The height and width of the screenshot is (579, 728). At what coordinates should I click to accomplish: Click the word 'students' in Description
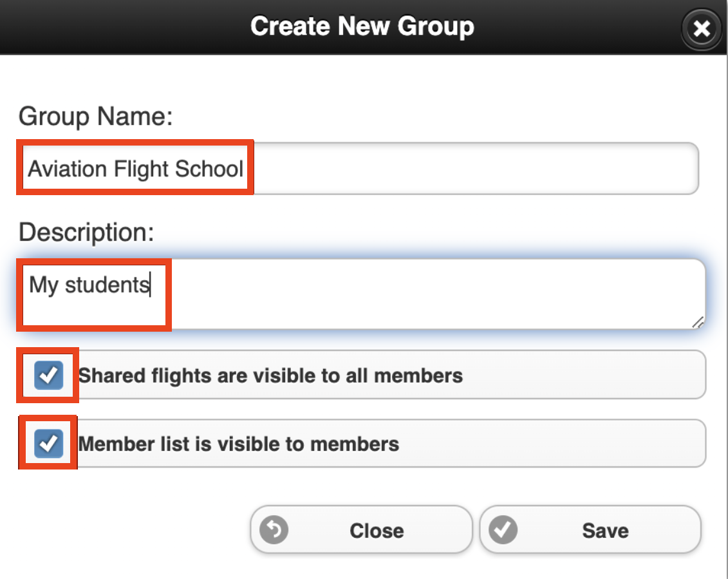click(107, 285)
